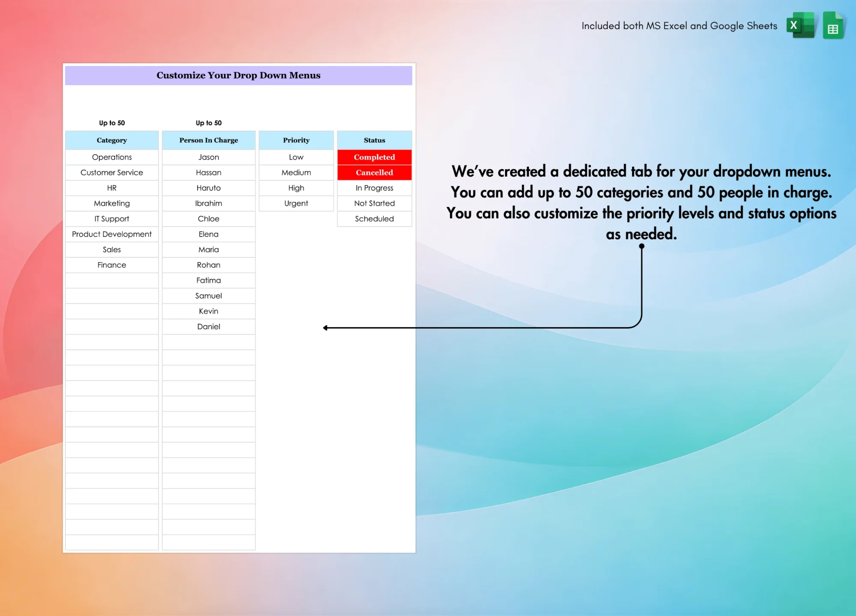The image size is (856, 616).
Task: Select the Status column header
Action: (x=374, y=140)
